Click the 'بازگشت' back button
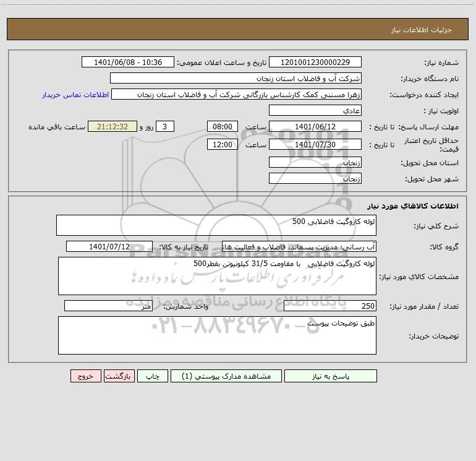This screenshot has height=461, width=476. 119,376
